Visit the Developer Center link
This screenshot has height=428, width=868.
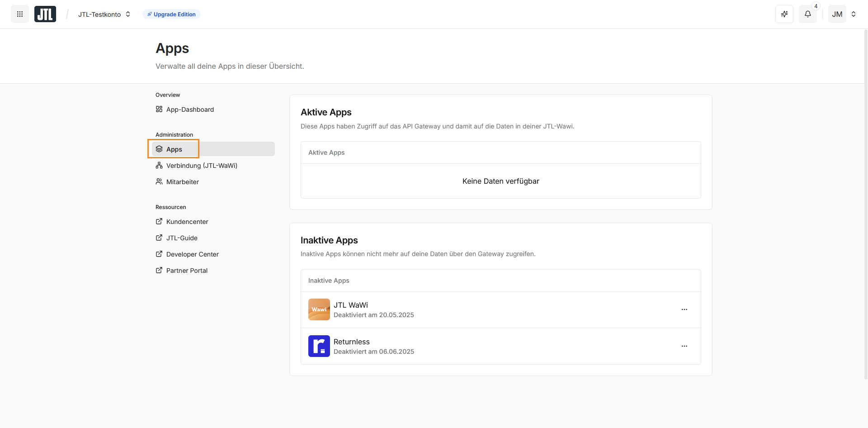213,254
